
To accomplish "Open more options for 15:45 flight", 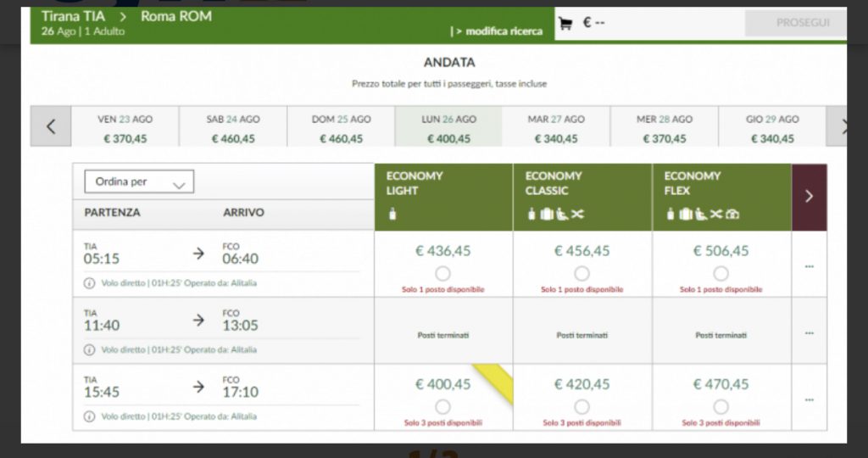I will click(x=810, y=399).
